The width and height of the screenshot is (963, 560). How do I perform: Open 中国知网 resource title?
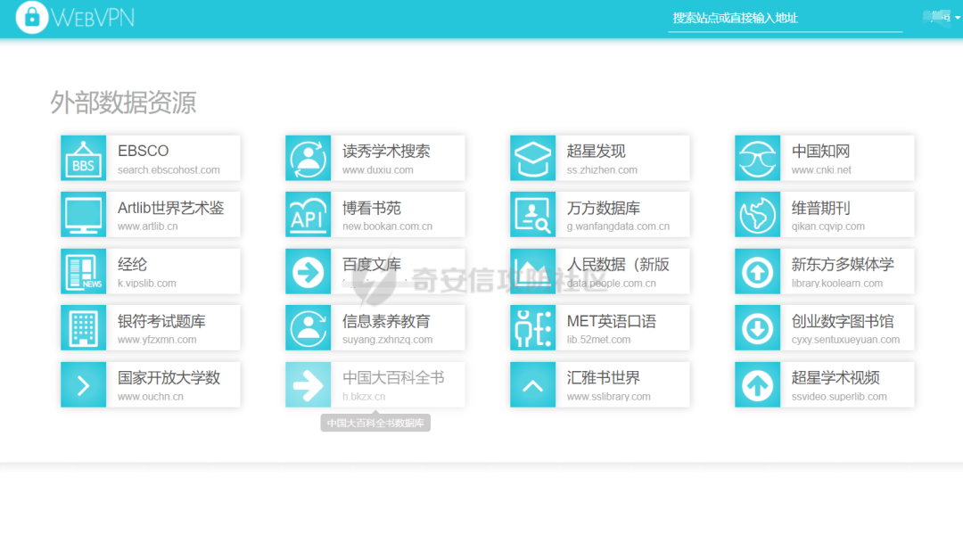pyautogui.click(x=820, y=151)
